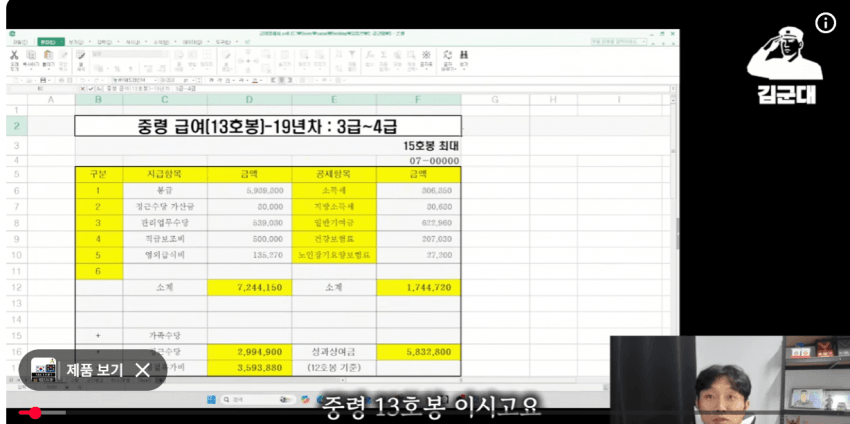Open the 입력 menu
The height and width of the screenshot is (424, 850).
coord(104,42)
